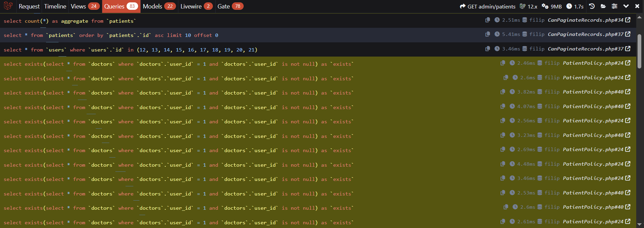The height and width of the screenshot is (228, 644).
Task: Open the request history icon
Action: (x=592, y=6)
